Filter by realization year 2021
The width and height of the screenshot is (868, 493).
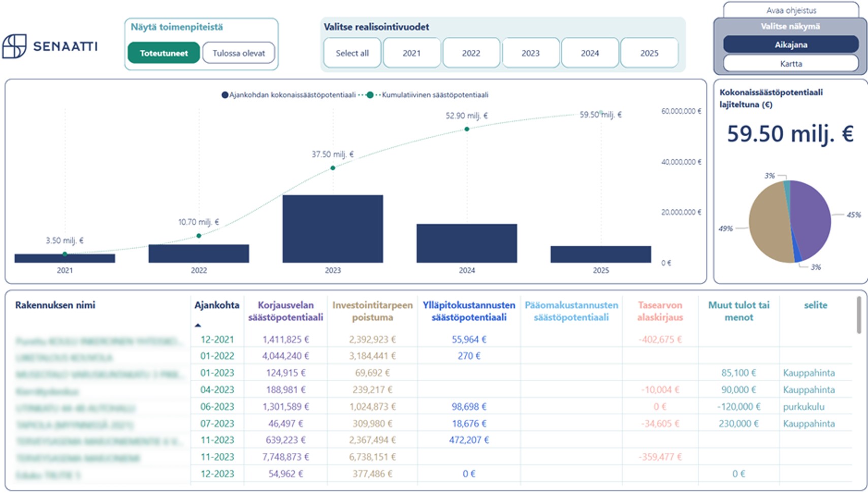coord(411,53)
